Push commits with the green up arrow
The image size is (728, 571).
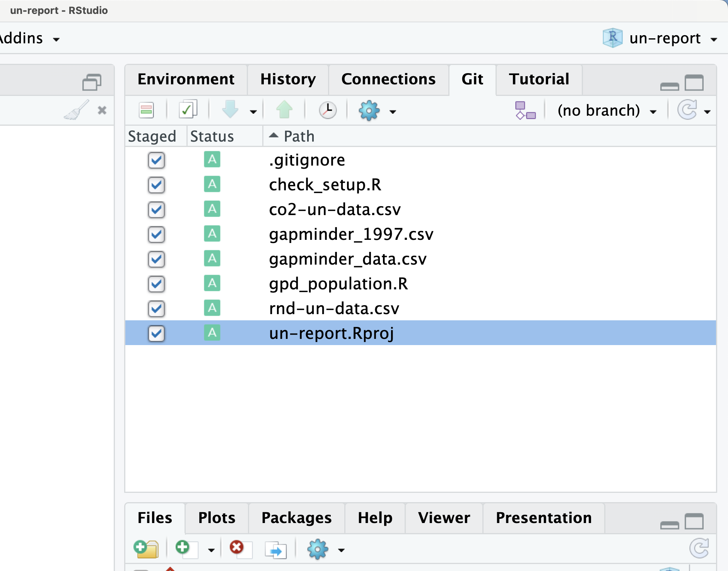pos(284,109)
